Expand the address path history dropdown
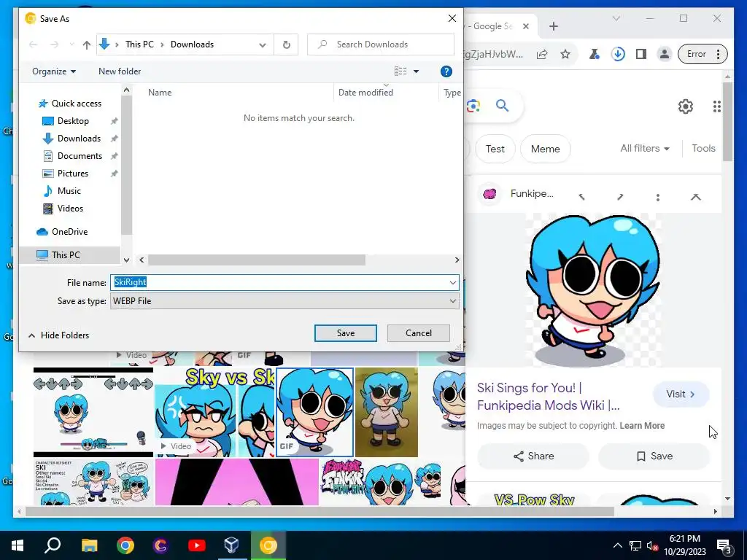Screen dimensions: 747x560 tap(263, 44)
